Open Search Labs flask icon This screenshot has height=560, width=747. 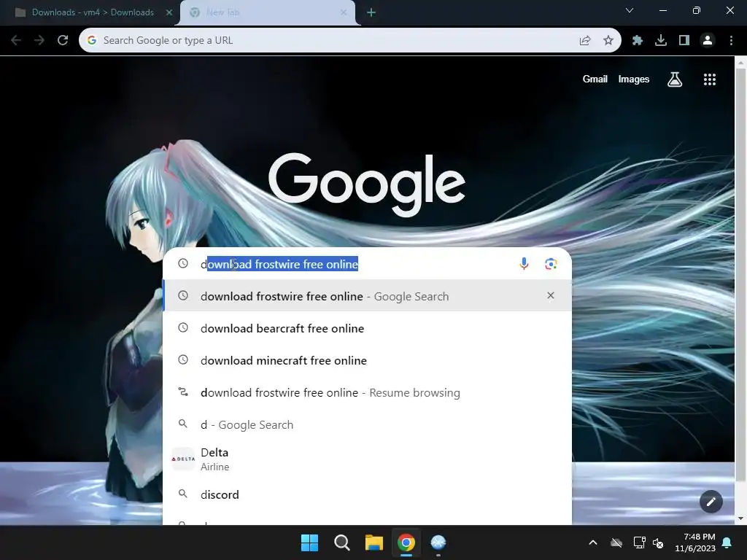coord(675,79)
